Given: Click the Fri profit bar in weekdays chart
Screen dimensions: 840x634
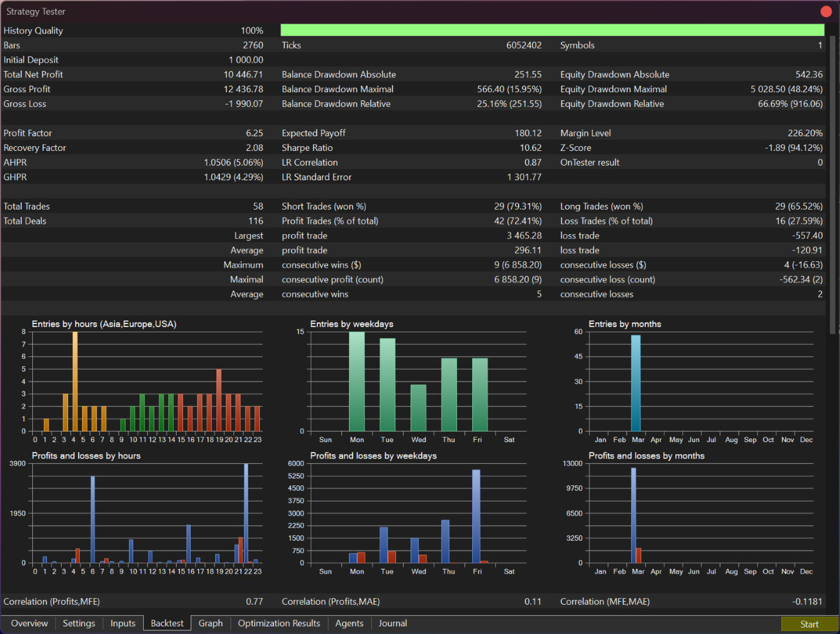Looking at the screenshot, I should pyautogui.click(x=476, y=515).
